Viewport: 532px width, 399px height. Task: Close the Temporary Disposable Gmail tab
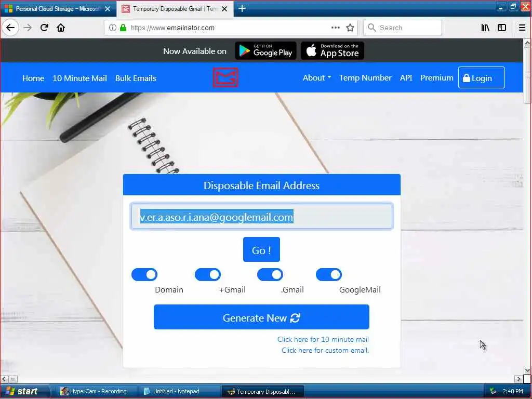coord(224,9)
